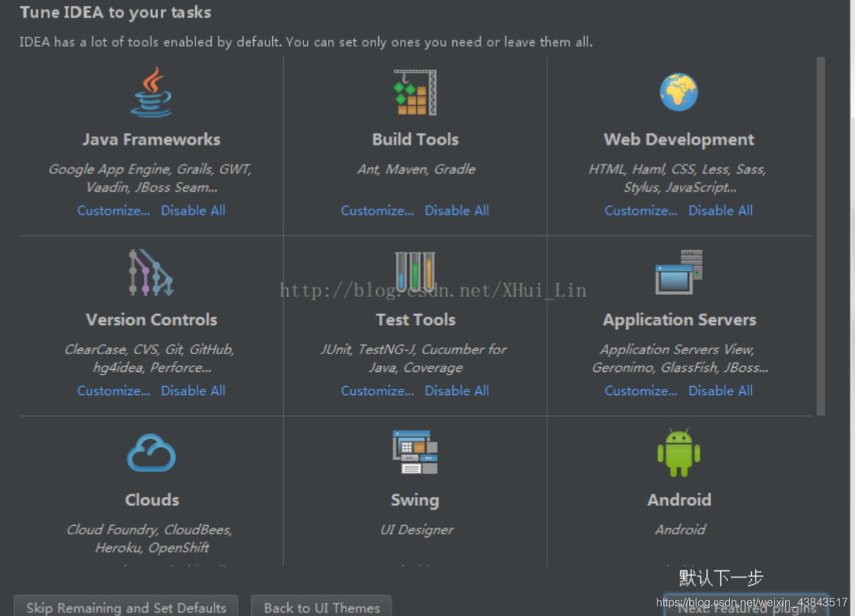Screen dimensions: 855x616
Task: Click the Build Tools heading
Action: point(416,140)
